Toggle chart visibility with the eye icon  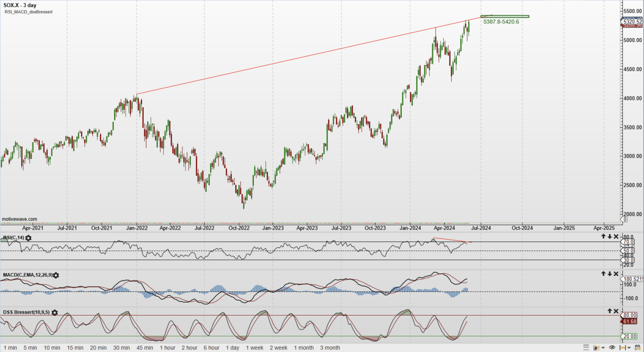point(611,348)
